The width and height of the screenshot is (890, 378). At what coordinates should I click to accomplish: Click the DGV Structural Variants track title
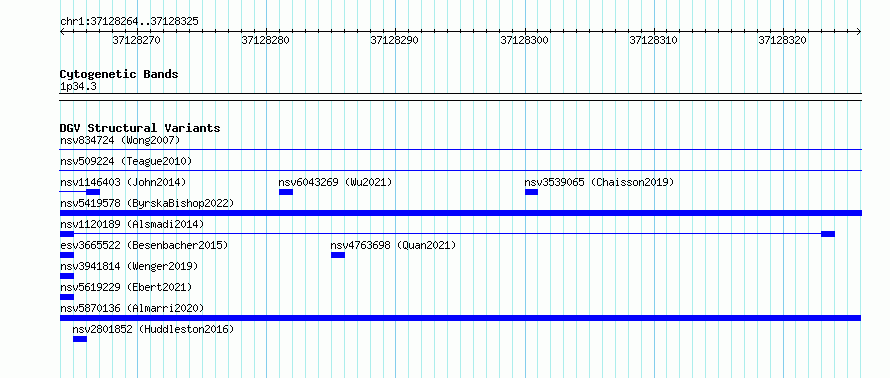coord(140,128)
